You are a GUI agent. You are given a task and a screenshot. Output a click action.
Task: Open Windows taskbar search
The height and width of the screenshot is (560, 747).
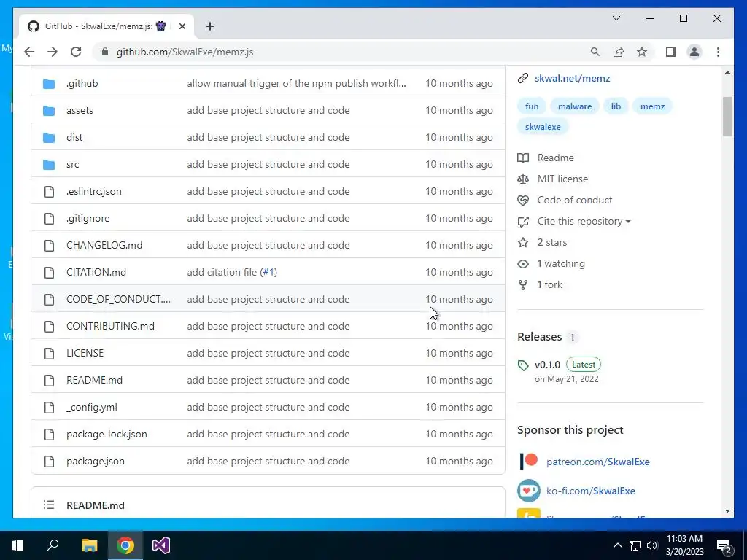click(x=53, y=545)
